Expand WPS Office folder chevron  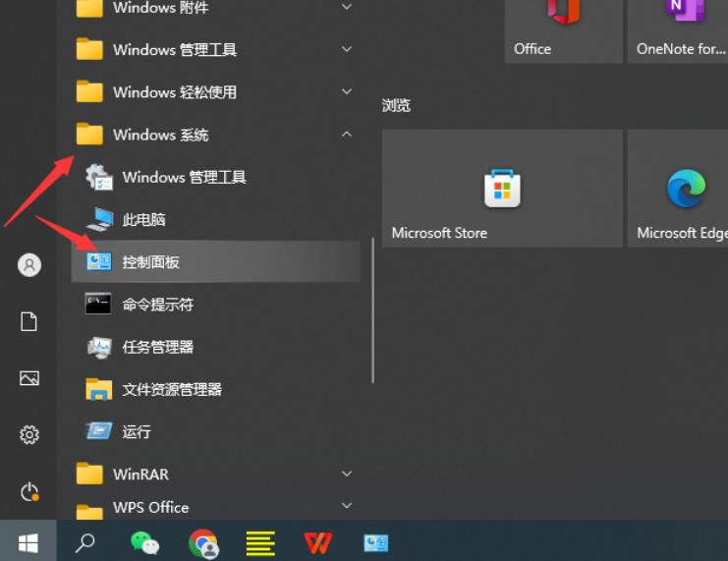coord(347,505)
